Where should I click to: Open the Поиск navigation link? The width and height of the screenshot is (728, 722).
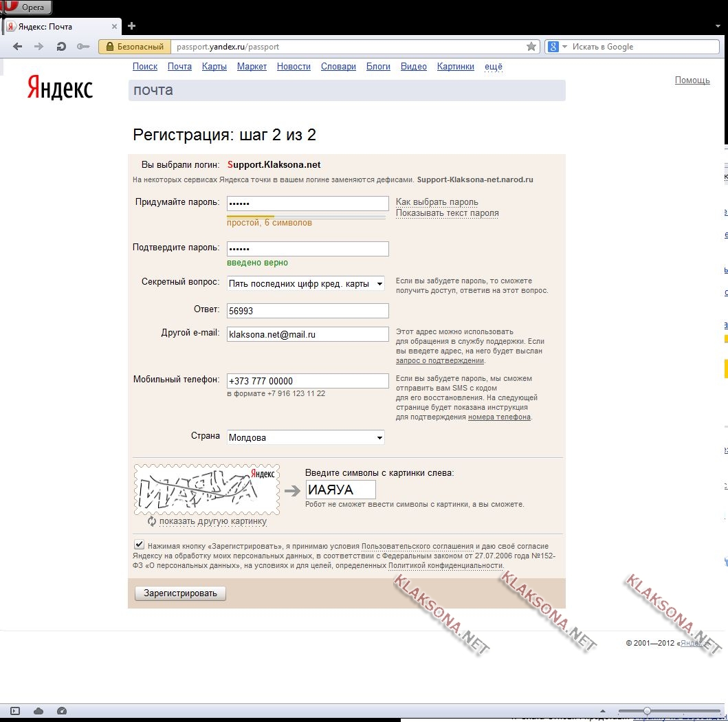[145, 67]
